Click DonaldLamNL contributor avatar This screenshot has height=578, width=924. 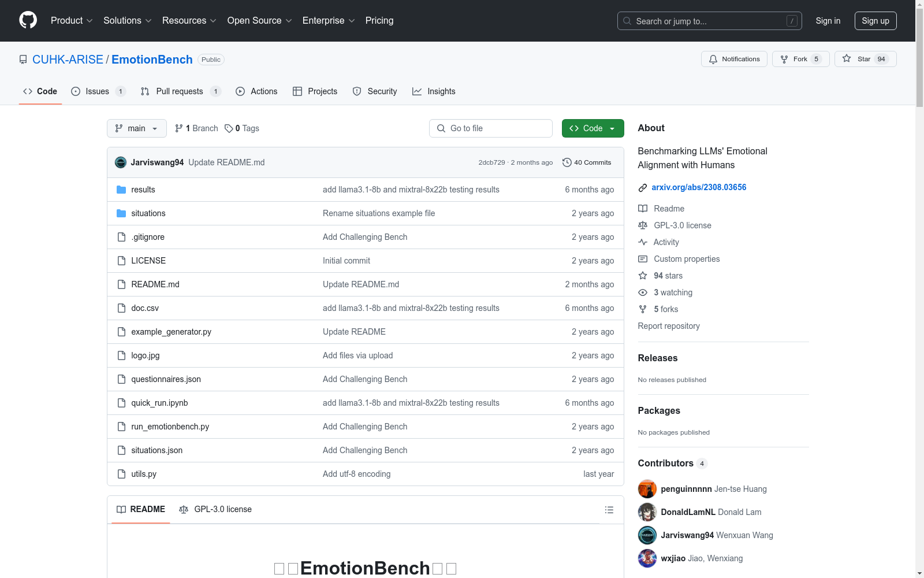pos(647,512)
